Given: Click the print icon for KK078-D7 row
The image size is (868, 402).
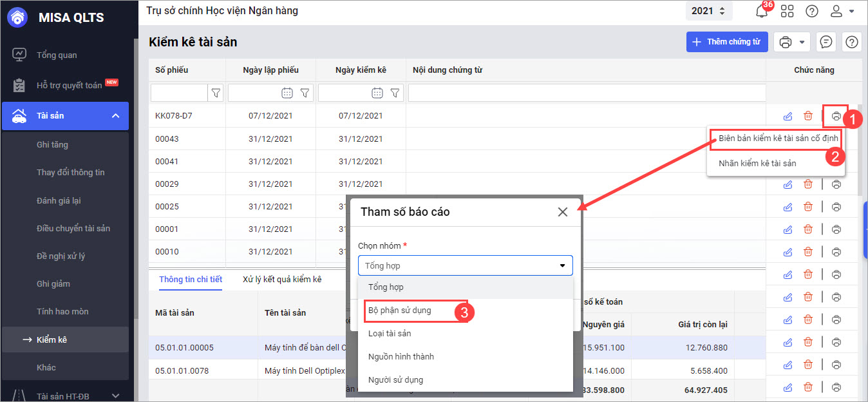Looking at the screenshot, I should (836, 116).
